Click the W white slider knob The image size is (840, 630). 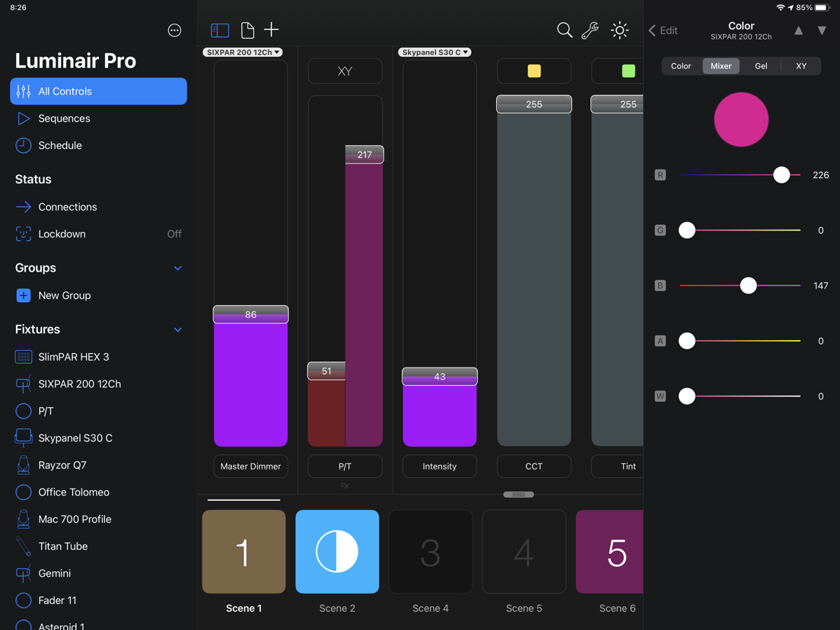687,396
